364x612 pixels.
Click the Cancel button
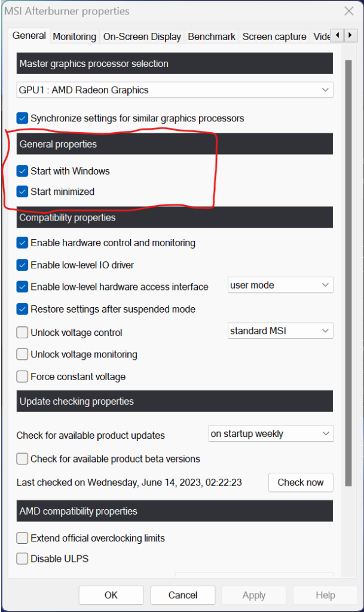point(182,595)
